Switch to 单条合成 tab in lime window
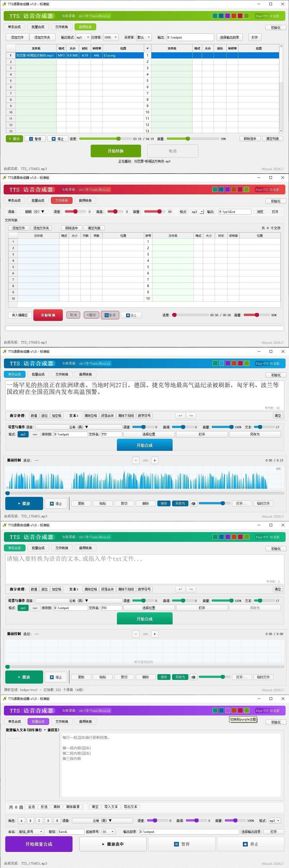Image resolution: width=289 pixels, height=868 pixels. (x=14, y=27)
